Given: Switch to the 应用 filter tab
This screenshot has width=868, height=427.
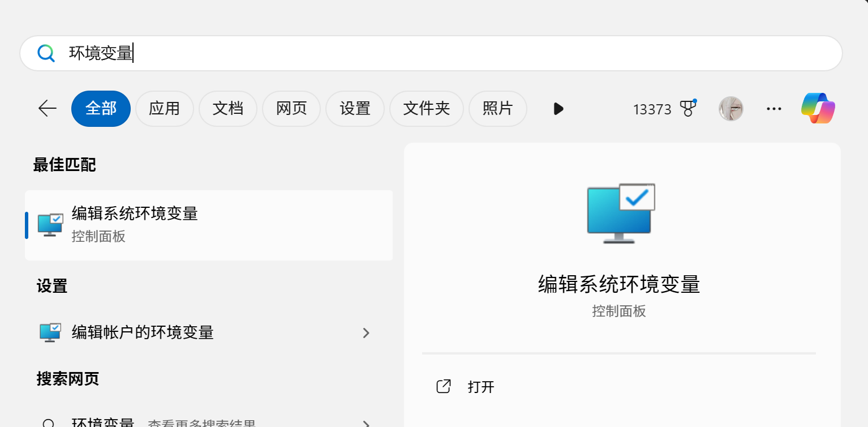Looking at the screenshot, I should click(x=164, y=109).
